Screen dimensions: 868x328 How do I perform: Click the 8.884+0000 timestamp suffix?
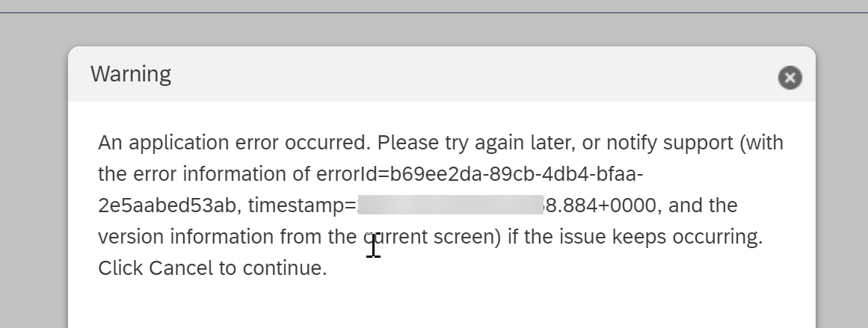600,205
